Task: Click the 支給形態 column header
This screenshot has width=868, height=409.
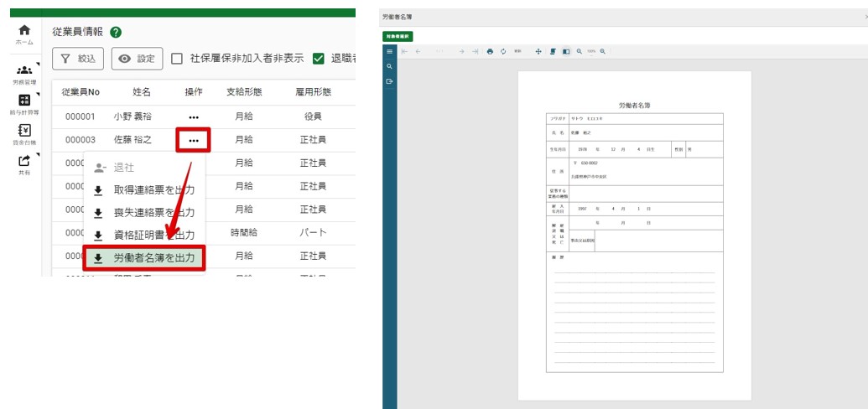Action: click(x=244, y=92)
